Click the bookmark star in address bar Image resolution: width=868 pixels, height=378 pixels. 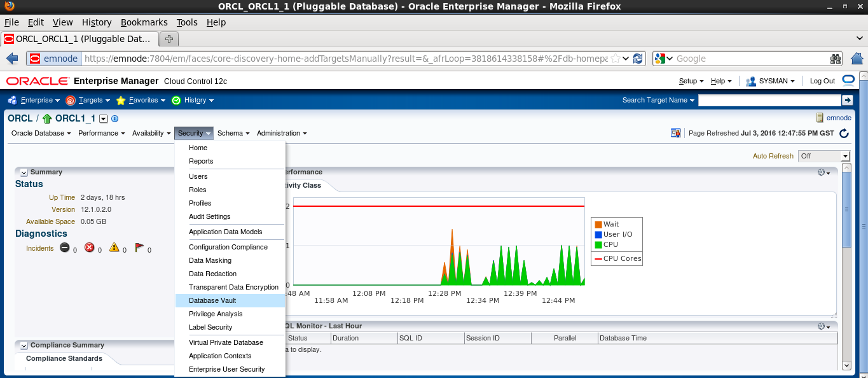tap(615, 59)
